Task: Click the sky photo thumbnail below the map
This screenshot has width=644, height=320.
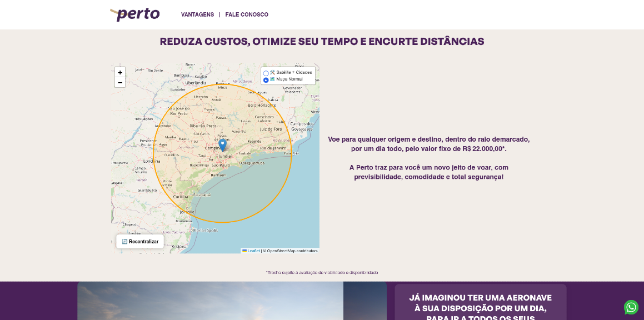Action: (x=232, y=301)
